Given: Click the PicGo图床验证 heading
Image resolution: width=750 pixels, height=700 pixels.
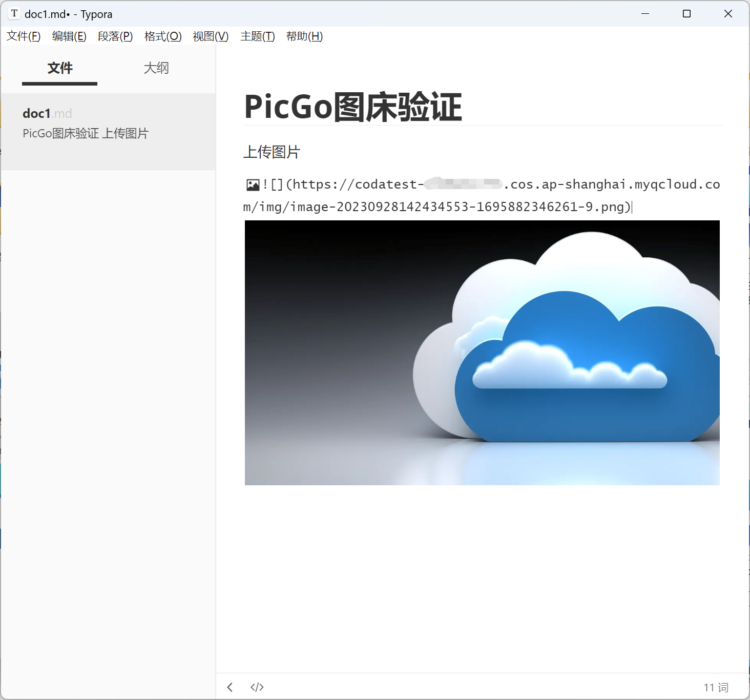Looking at the screenshot, I should 353,107.
